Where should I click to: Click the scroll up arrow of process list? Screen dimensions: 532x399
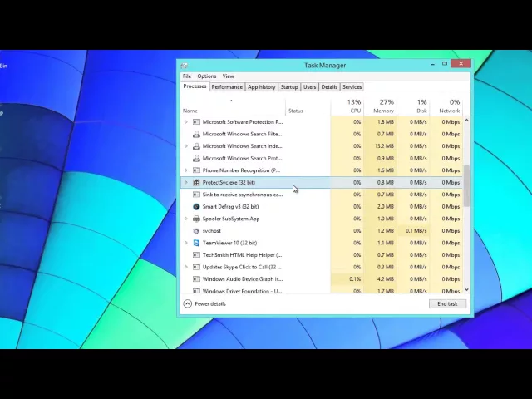click(x=466, y=120)
